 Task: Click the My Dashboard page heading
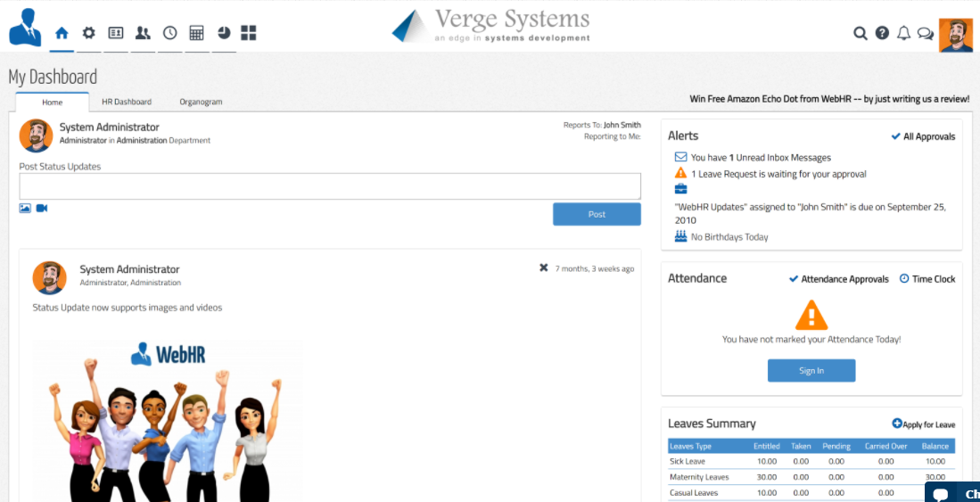point(53,77)
